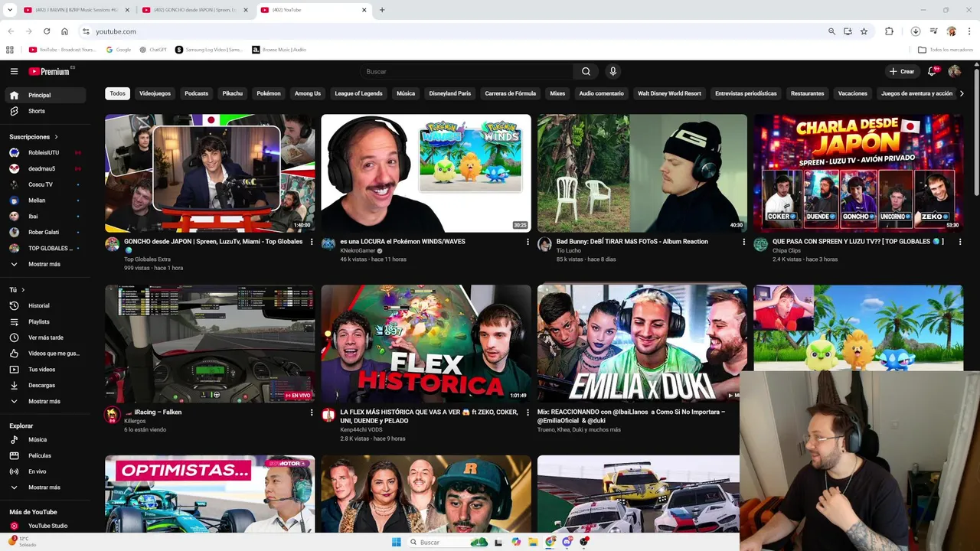Select the Podcasts filter chip
The image size is (980, 551).
(x=196, y=93)
